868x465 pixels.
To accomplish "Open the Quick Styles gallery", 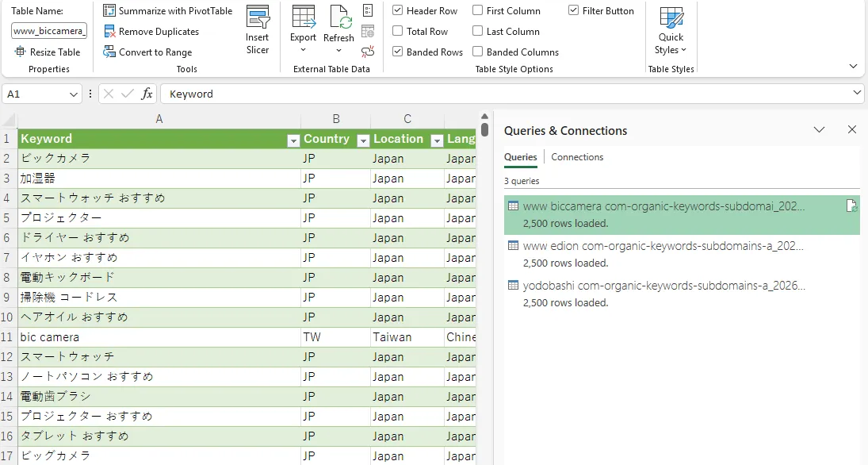I will tap(671, 30).
